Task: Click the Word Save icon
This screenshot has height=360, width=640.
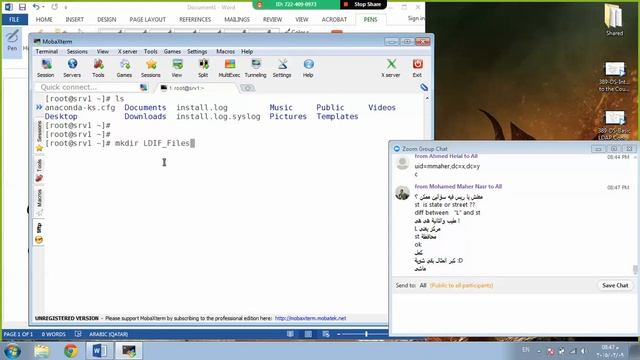Action: pos(22,7)
